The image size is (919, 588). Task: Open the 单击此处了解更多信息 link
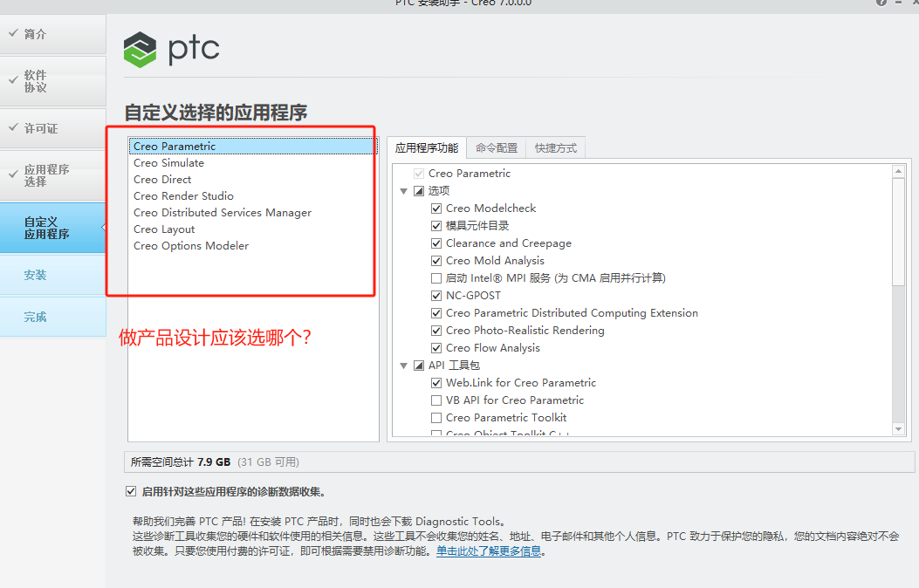click(489, 550)
